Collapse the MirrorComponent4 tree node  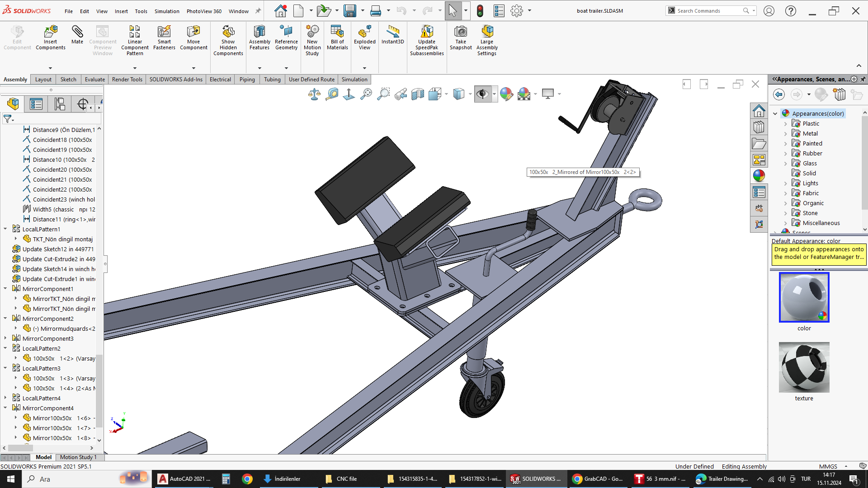(x=5, y=408)
